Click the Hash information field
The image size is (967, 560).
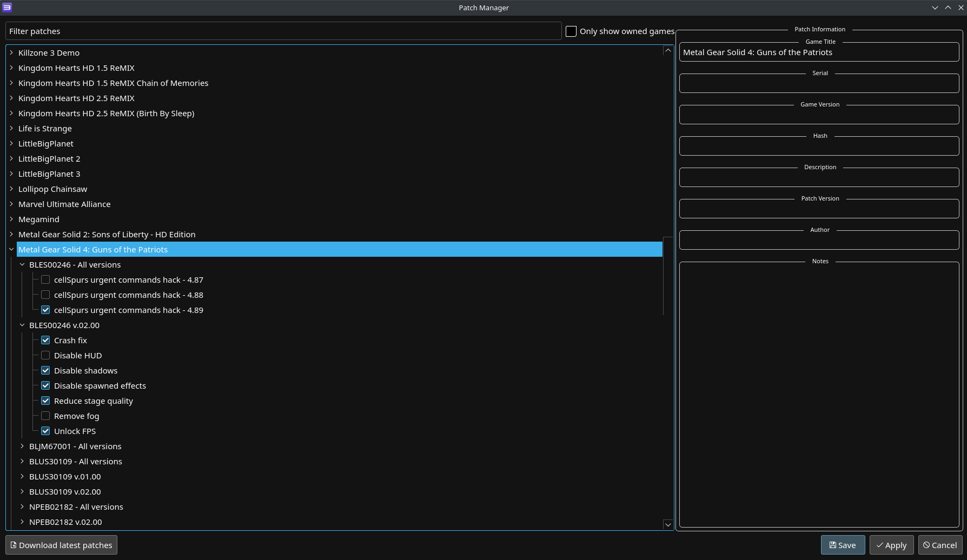[x=819, y=146]
